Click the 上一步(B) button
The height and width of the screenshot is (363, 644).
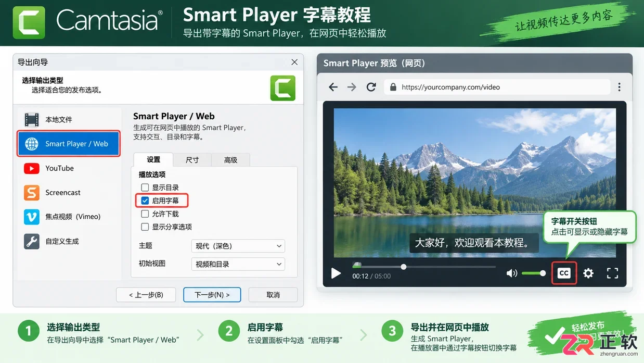pos(146,295)
